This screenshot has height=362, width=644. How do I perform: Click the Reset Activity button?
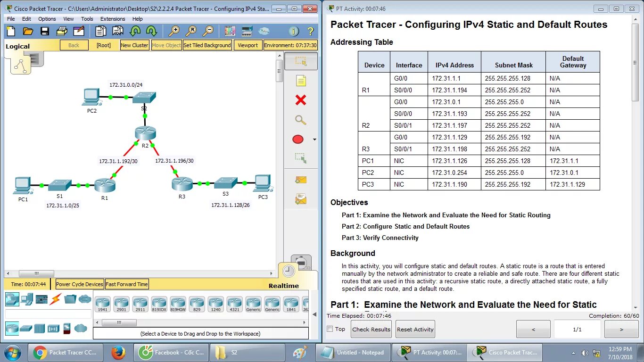[x=415, y=329]
